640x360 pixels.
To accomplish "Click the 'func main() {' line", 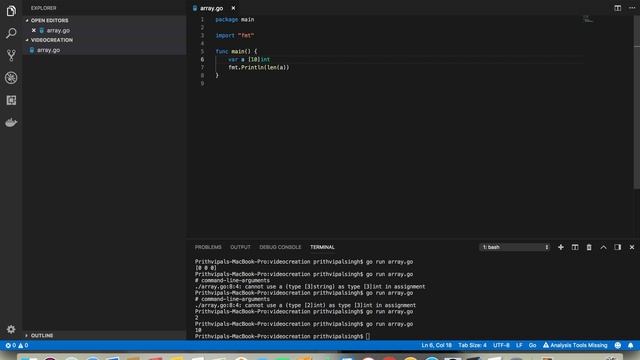I will click(236, 51).
